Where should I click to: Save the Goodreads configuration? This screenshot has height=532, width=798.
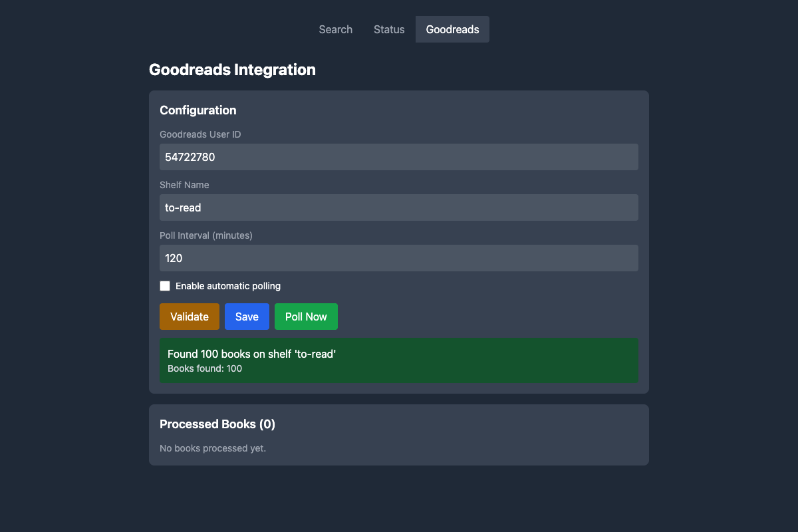tap(247, 317)
